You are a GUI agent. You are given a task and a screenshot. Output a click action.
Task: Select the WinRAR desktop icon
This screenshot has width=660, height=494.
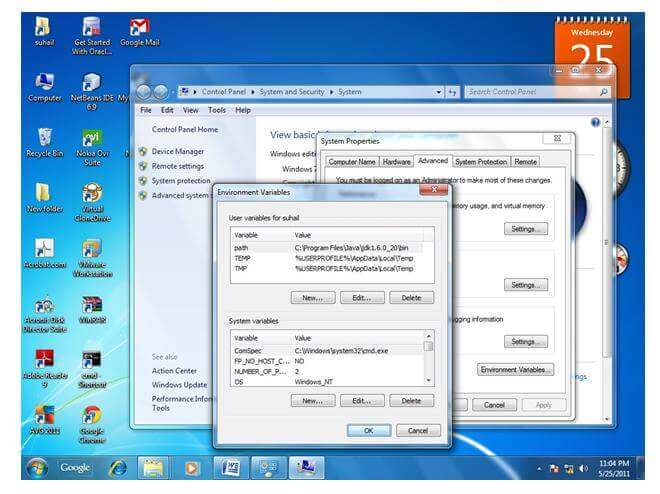pyautogui.click(x=91, y=305)
